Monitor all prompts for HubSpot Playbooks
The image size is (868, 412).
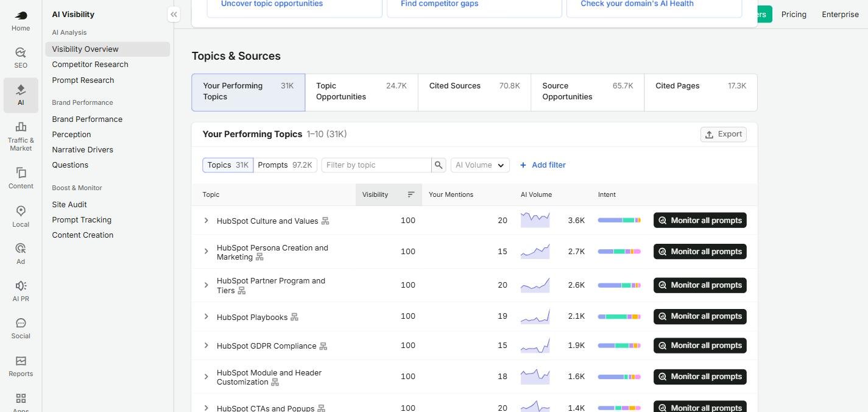[700, 316]
